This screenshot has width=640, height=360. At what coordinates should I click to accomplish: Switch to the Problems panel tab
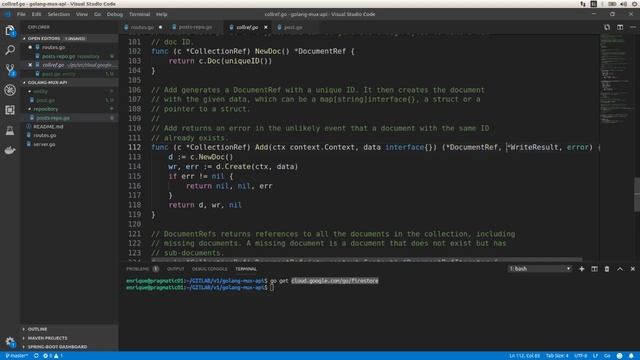(142, 269)
